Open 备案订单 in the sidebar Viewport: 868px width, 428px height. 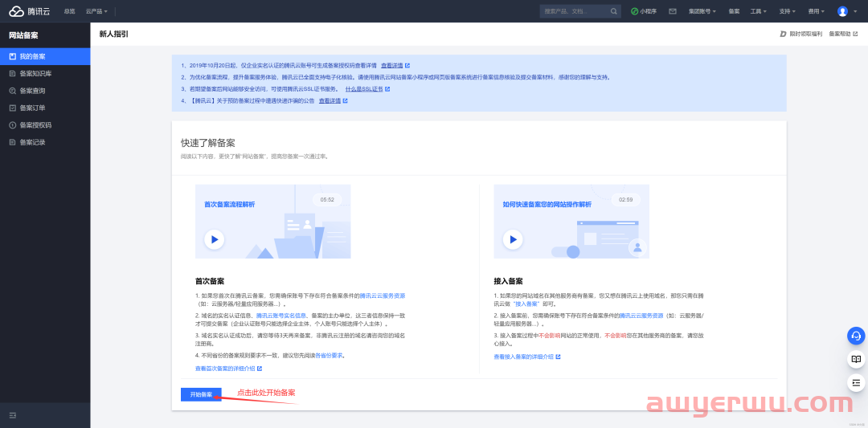pyautogui.click(x=45, y=108)
